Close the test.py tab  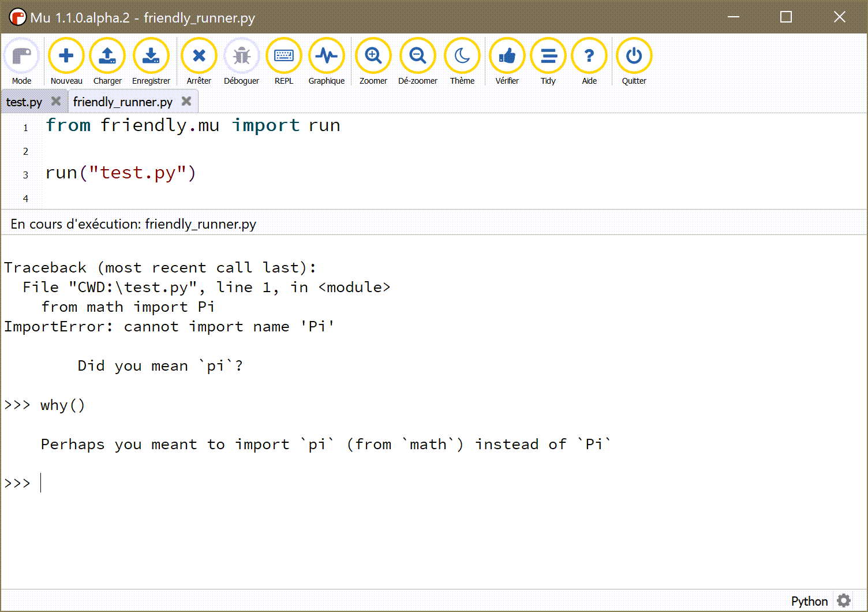coord(56,101)
